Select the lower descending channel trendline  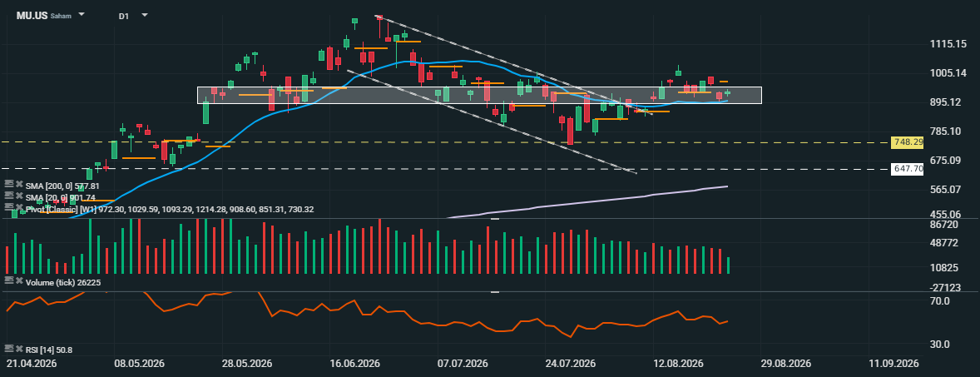(492, 122)
